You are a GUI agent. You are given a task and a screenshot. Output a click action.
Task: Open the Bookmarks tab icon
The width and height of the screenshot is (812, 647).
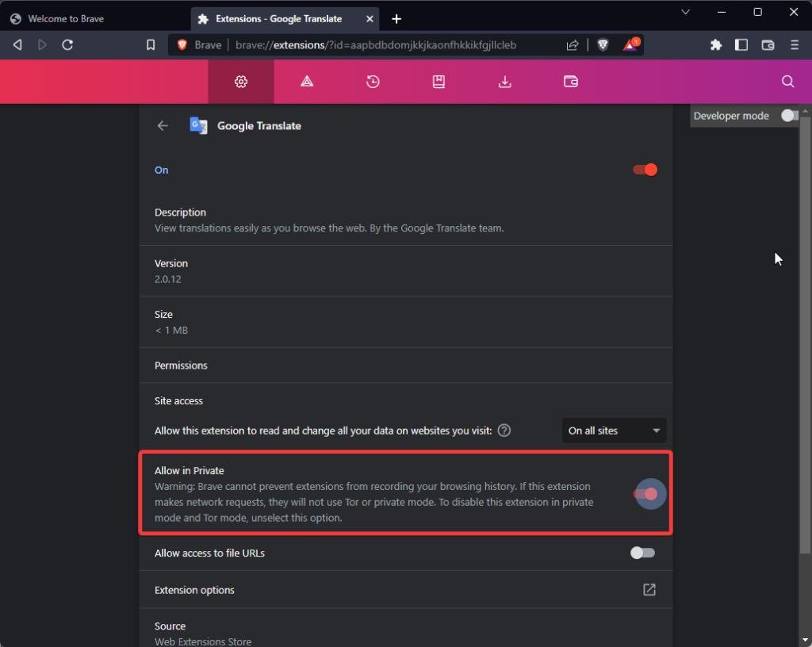tap(439, 81)
